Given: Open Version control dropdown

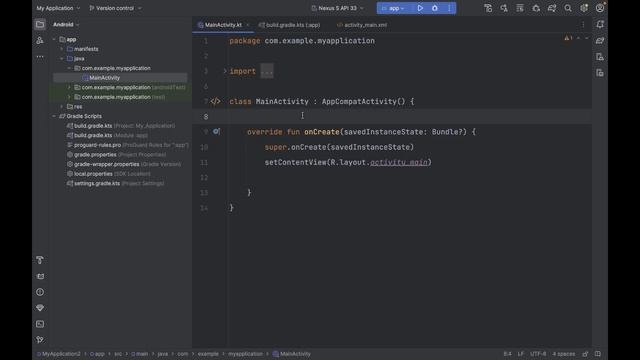Looking at the screenshot, I should (116, 8).
